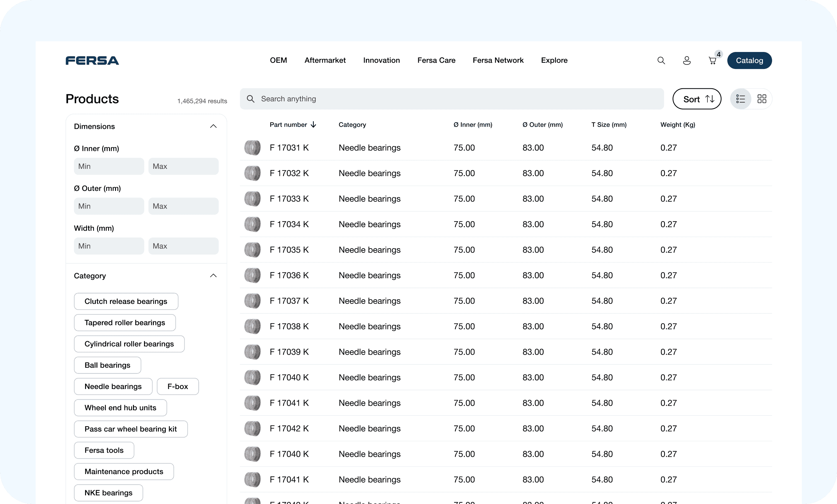Open part F 17037 K
The height and width of the screenshot is (504, 837).
[x=289, y=301]
